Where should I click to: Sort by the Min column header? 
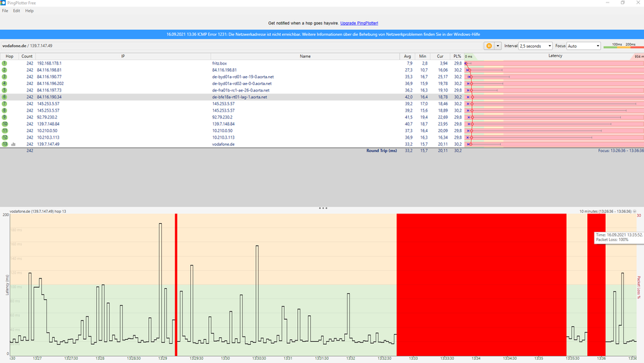coord(423,56)
